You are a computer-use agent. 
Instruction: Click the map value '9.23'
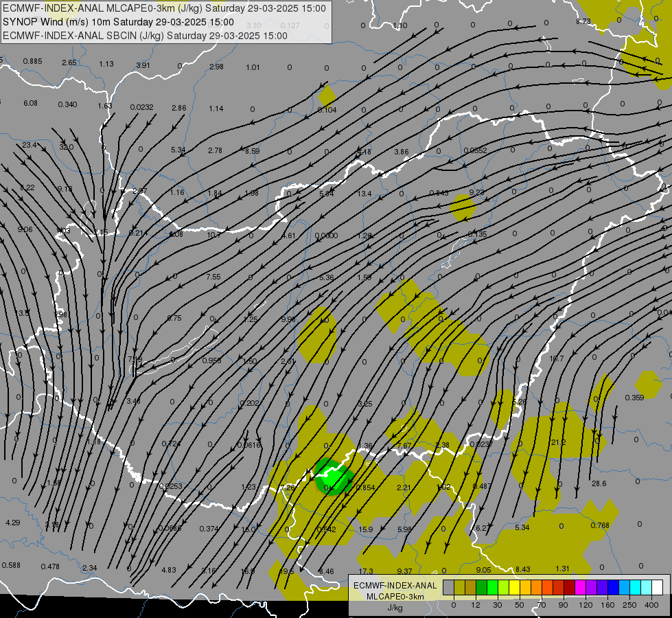476,192
